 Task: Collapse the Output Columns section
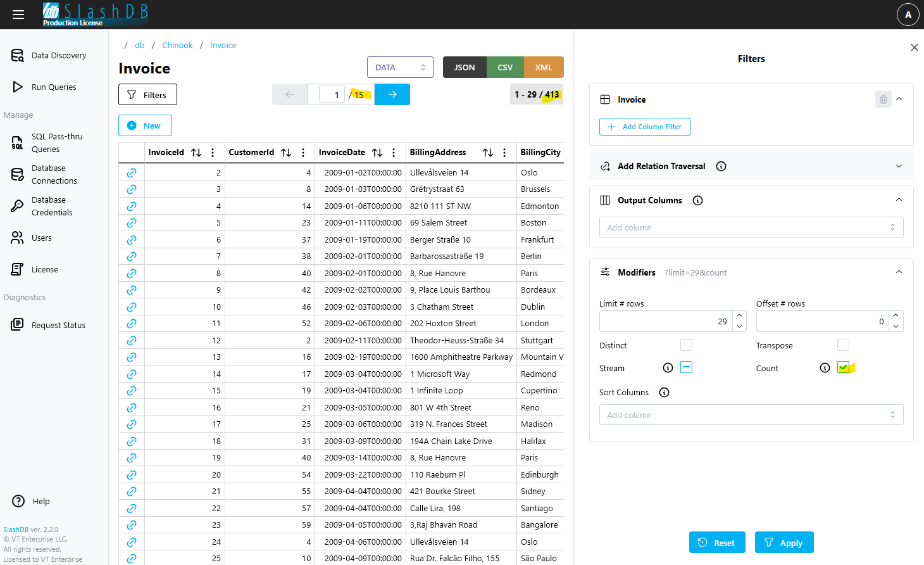pyautogui.click(x=899, y=200)
